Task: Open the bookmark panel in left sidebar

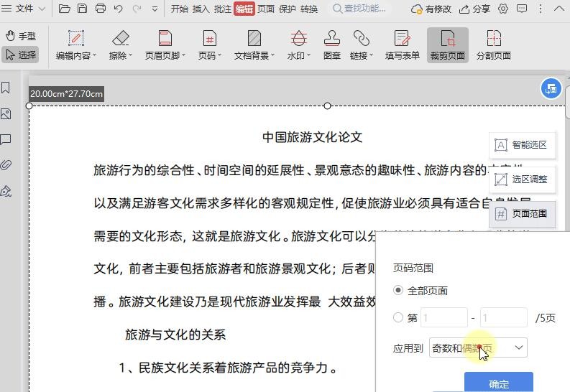Action: point(6,88)
